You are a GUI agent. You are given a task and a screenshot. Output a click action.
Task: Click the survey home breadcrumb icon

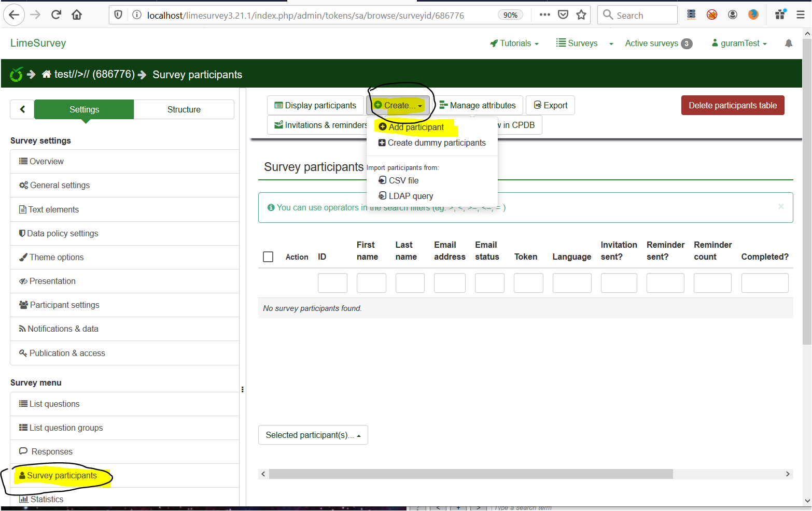[x=47, y=75]
